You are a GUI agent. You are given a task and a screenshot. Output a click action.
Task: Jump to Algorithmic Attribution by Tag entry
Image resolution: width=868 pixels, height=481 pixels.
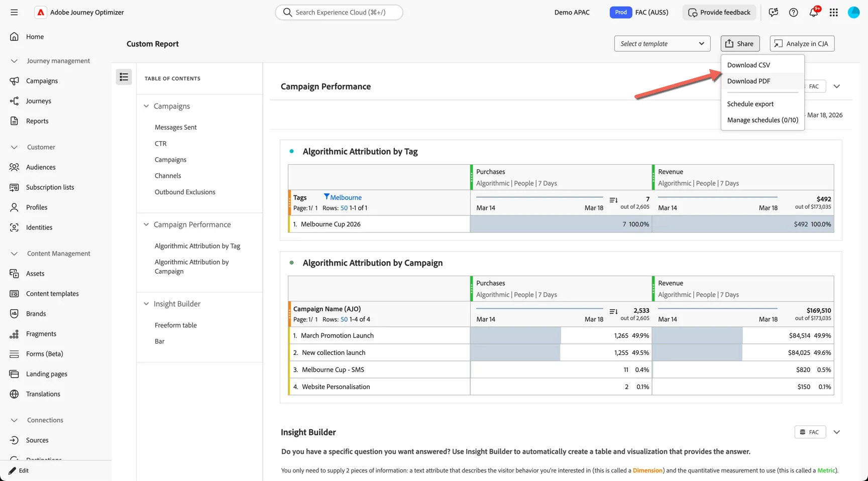197,246
